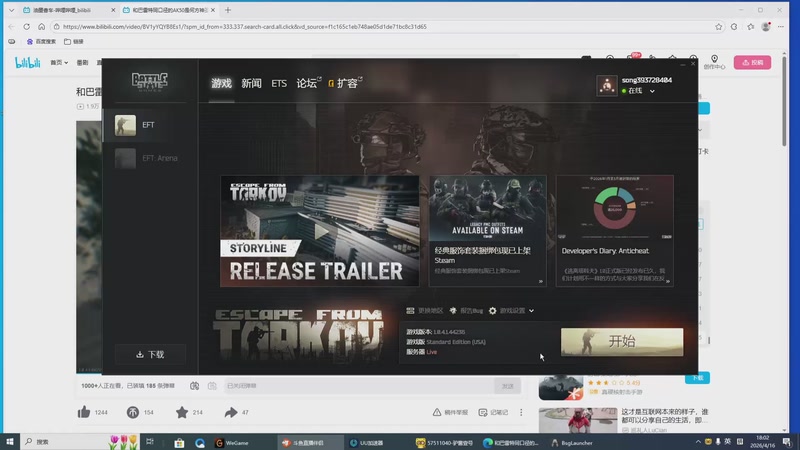800x450 pixels.
Task: Open second recommended video thumbnail in sidebar
Action: pyautogui.click(x=578, y=421)
